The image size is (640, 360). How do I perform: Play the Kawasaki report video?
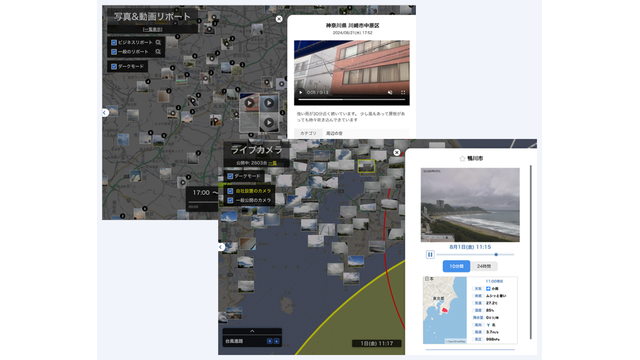pos(301,92)
